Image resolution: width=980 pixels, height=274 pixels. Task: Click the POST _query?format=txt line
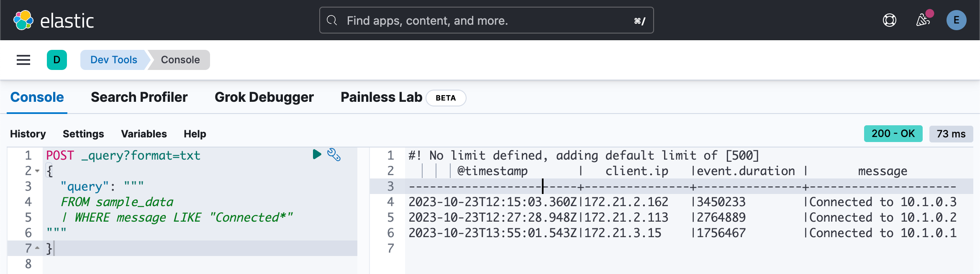(x=123, y=155)
